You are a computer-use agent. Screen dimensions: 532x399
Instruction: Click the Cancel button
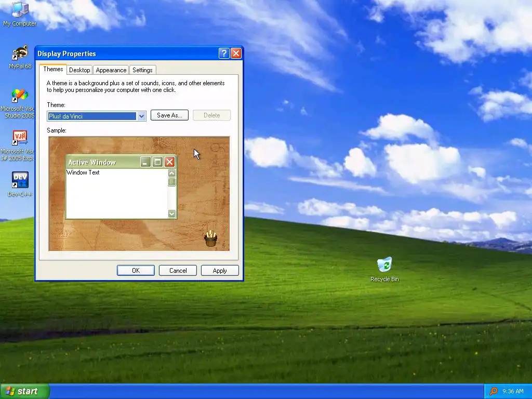(178, 270)
